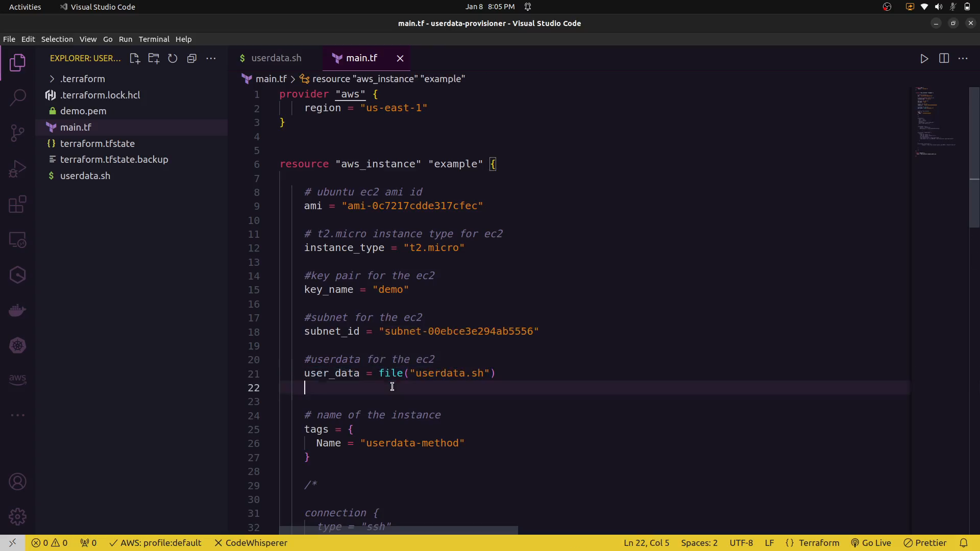Toggle split editor right
980x551 pixels.
[944, 59]
